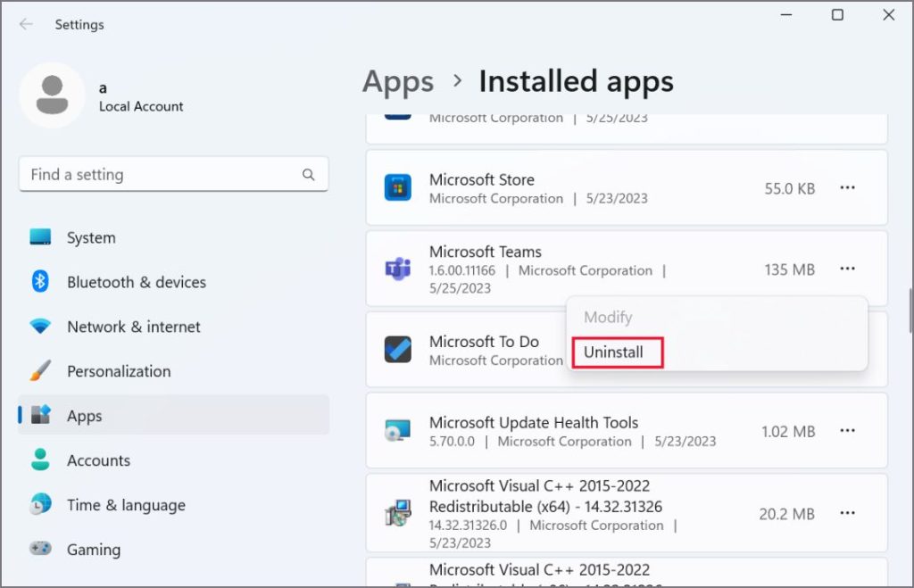This screenshot has width=914, height=588.
Task: Click the 20.2 MB size value
Action: pyautogui.click(x=786, y=514)
